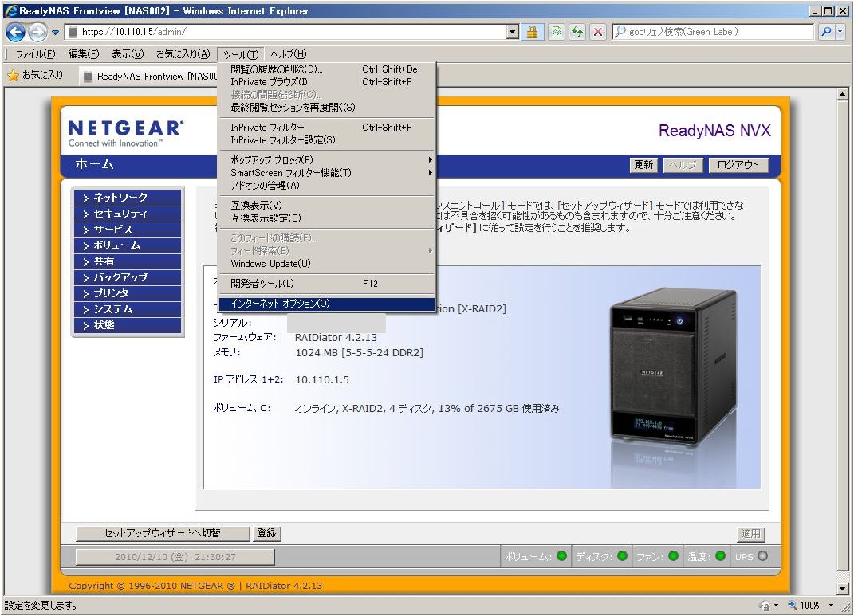Click the grey UPS status LED
Image resolution: width=854 pixels, height=616 pixels.
(x=762, y=556)
